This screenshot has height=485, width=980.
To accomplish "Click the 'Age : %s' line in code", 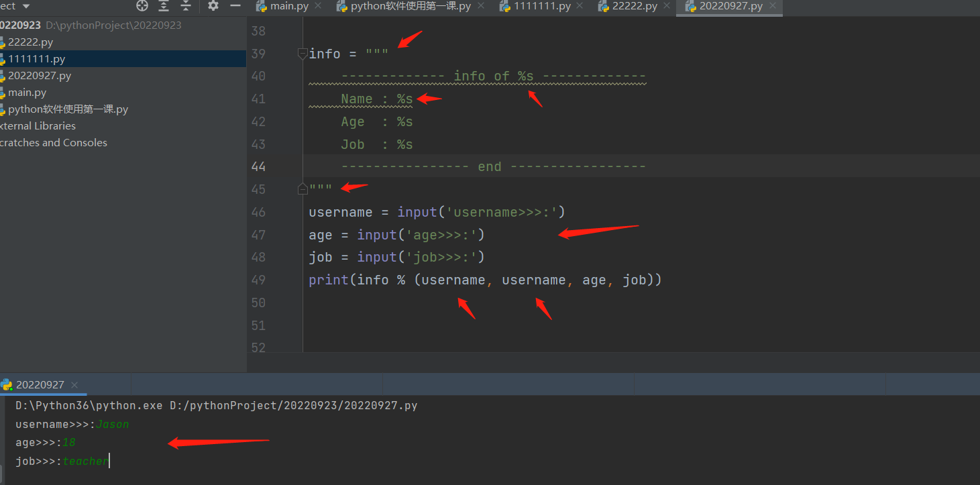I will tap(377, 121).
